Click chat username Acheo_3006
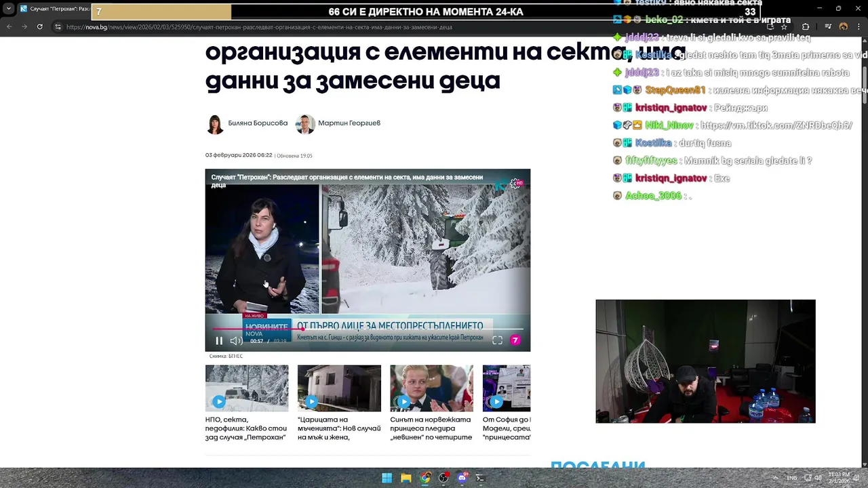 [653, 196]
